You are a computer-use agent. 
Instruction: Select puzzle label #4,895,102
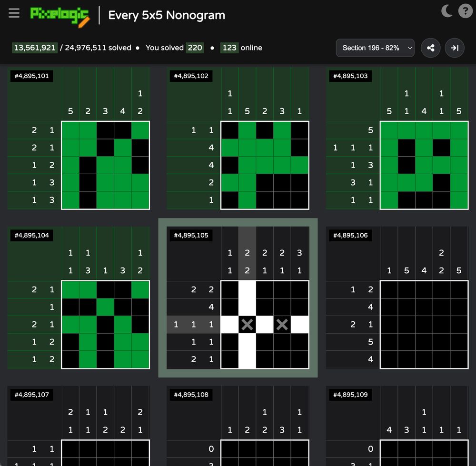[191, 76]
